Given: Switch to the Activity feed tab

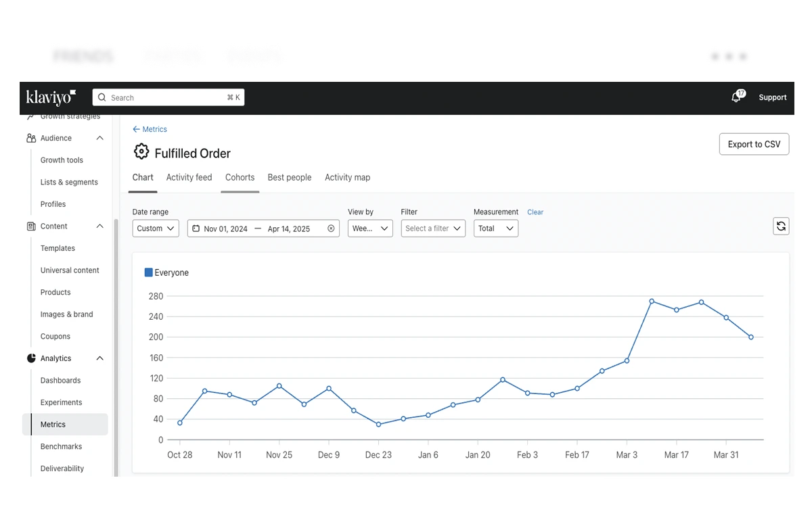Looking at the screenshot, I should coord(189,177).
